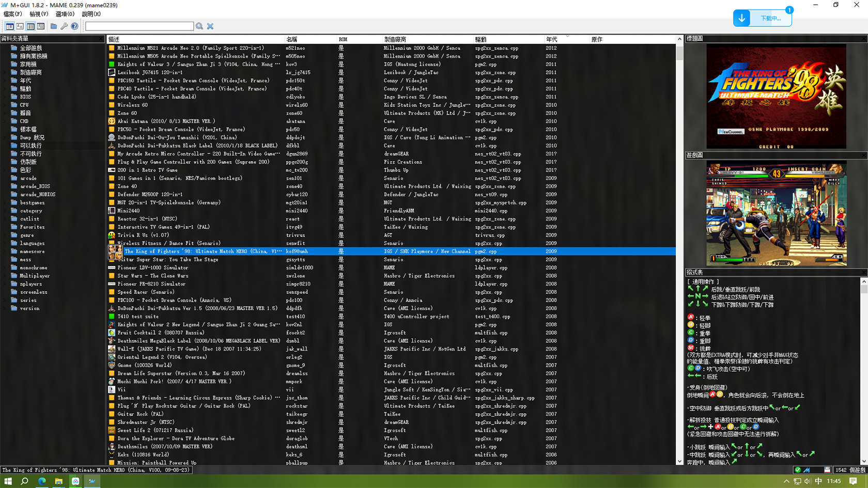Open the 選項(O) menu
This screenshot has height=488, width=868.
click(x=65, y=14)
